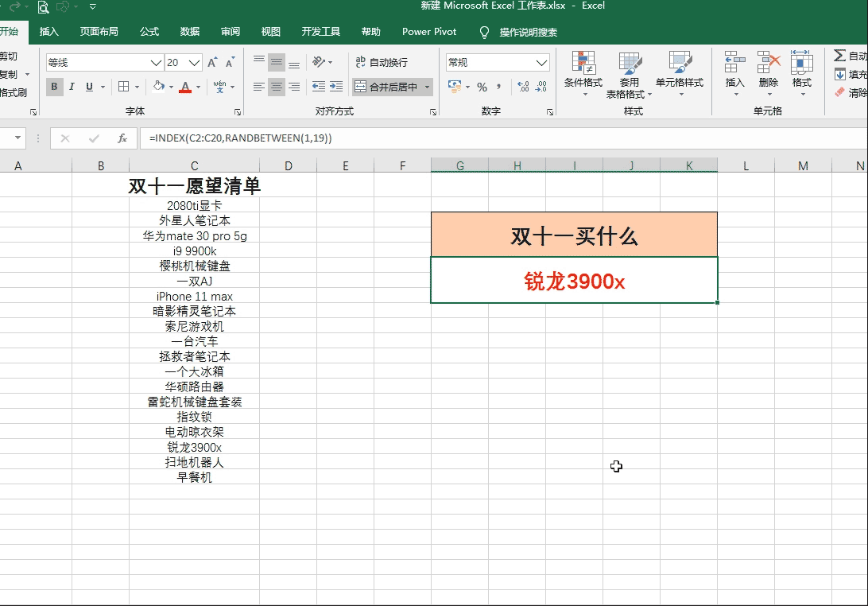Image resolution: width=868 pixels, height=606 pixels.
Task: Click the fill down icon
Action: point(839,74)
